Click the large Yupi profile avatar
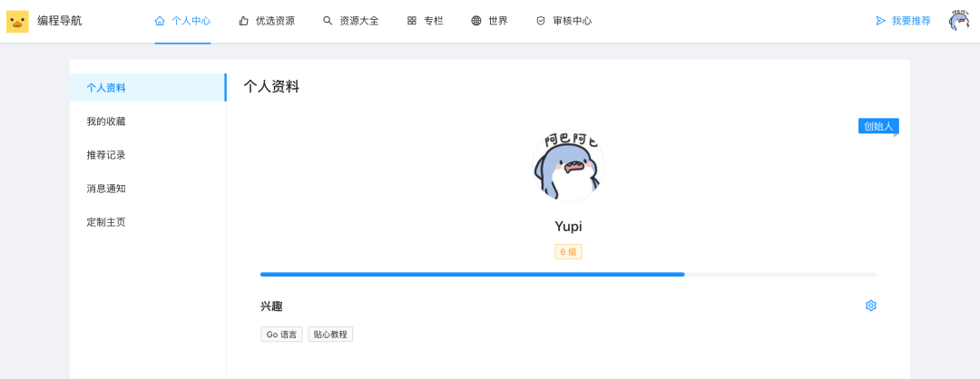 [x=568, y=165]
